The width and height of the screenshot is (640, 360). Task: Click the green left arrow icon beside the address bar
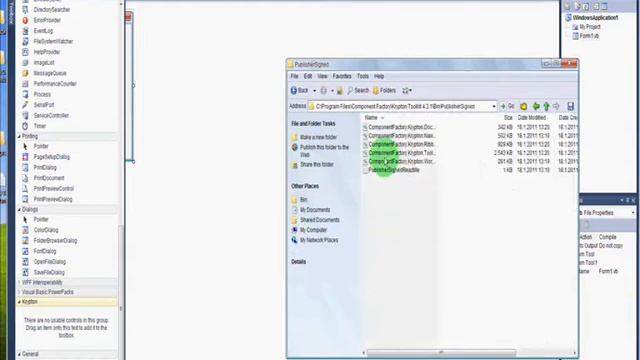536,107
